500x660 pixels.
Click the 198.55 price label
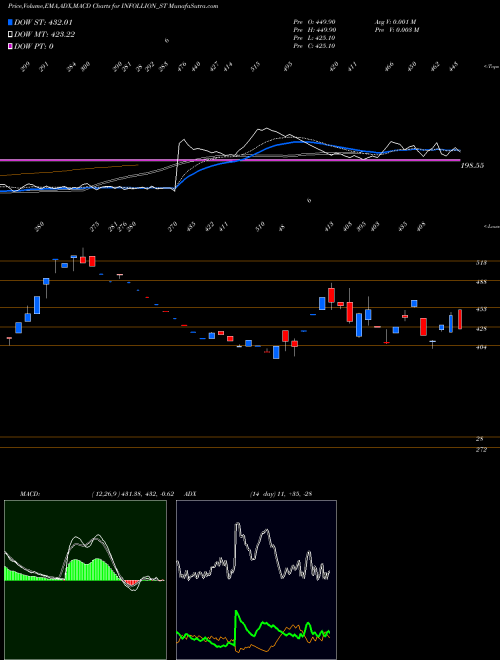point(472,166)
